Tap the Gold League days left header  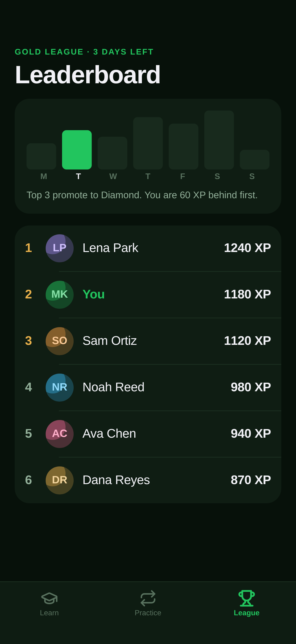pyautogui.click(x=84, y=52)
